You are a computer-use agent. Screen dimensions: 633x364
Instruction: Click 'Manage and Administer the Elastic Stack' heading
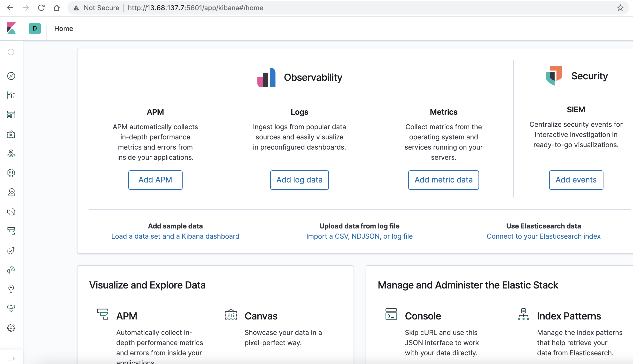tap(468, 285)
